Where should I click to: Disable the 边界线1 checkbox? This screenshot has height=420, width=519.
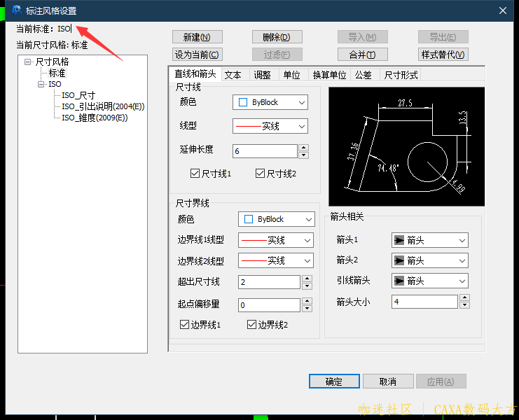185,325
